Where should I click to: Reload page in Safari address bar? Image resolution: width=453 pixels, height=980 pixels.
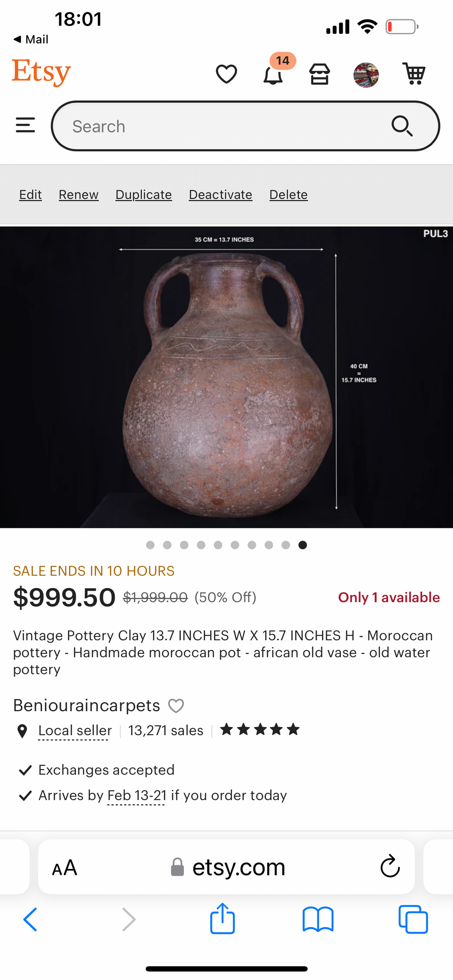click(390, 866)
